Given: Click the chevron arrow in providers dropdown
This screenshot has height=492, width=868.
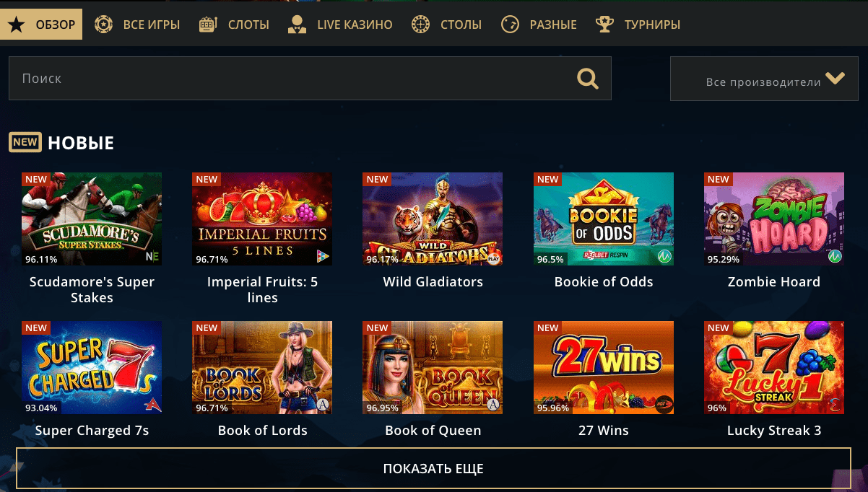Looking at the screenshot, I should pos(836,79).
